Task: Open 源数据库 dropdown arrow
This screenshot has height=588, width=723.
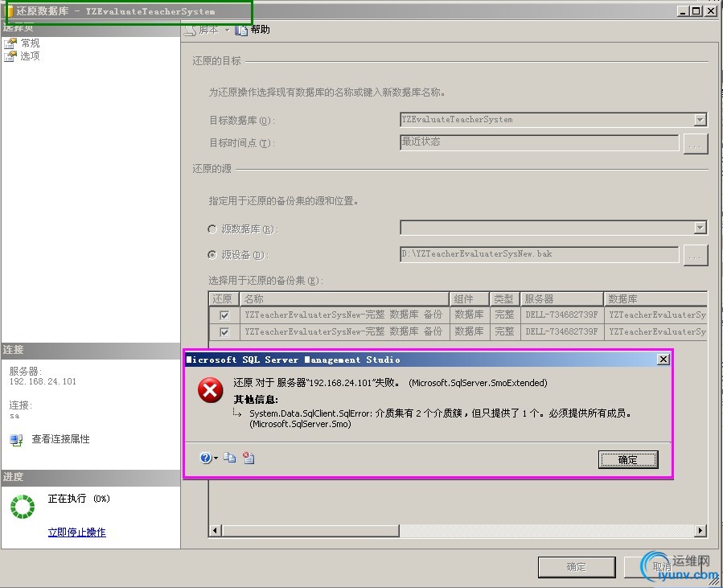Action: pyautogui.click(x=700, y=228)
